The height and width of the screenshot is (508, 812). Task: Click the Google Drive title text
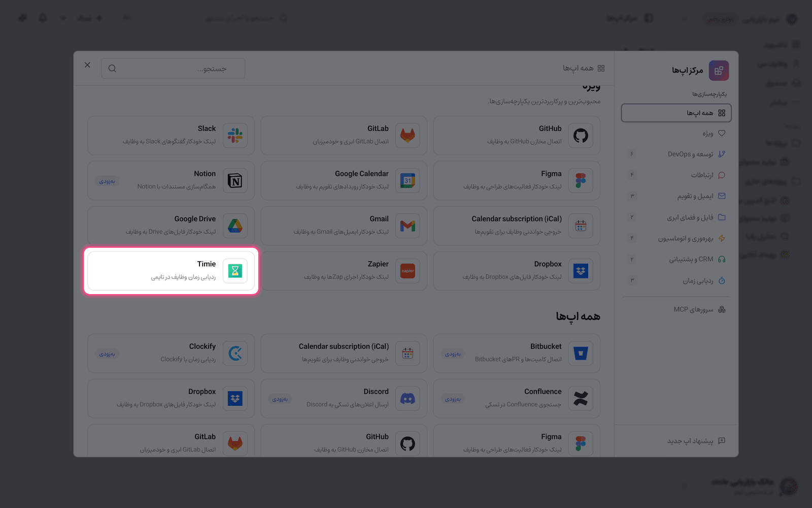click(x=195, y=219)
